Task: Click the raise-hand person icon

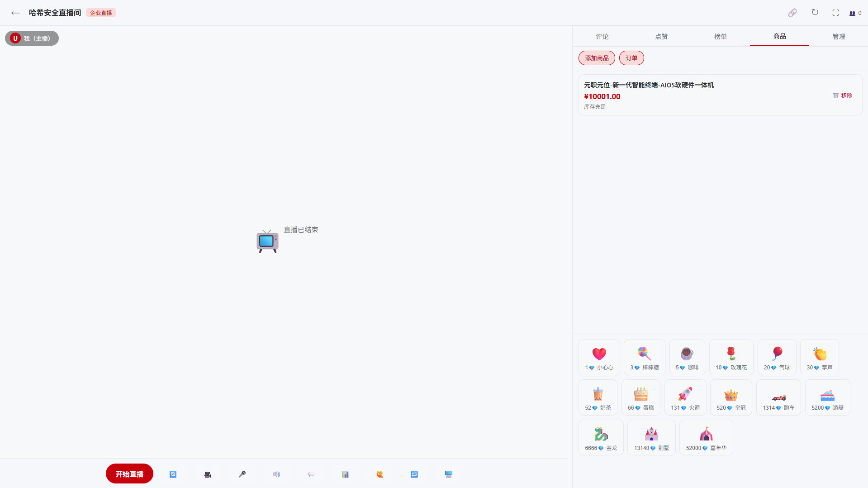Action: pyautogui.click(x=380, y=474)
